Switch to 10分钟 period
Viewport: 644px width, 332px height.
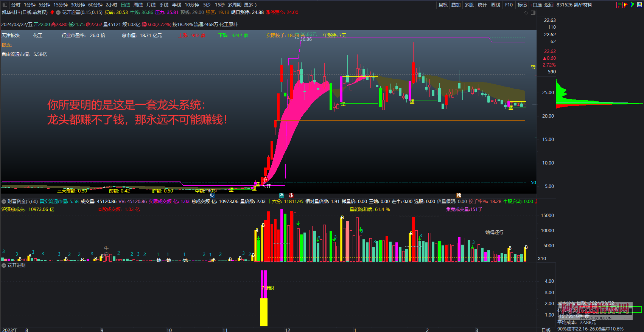pyautogui.click(x=192, y=5)
